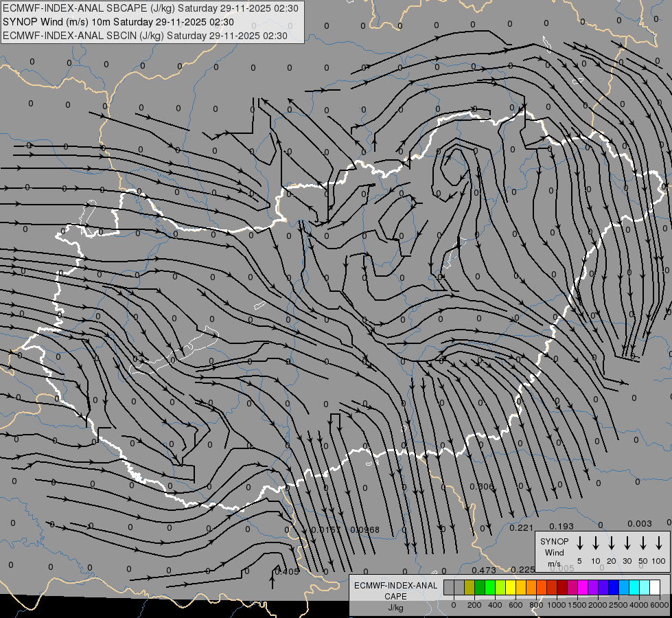Click the wind legend arrow above 5
This screenshot has width=672, height=618.
coord(580,542)
